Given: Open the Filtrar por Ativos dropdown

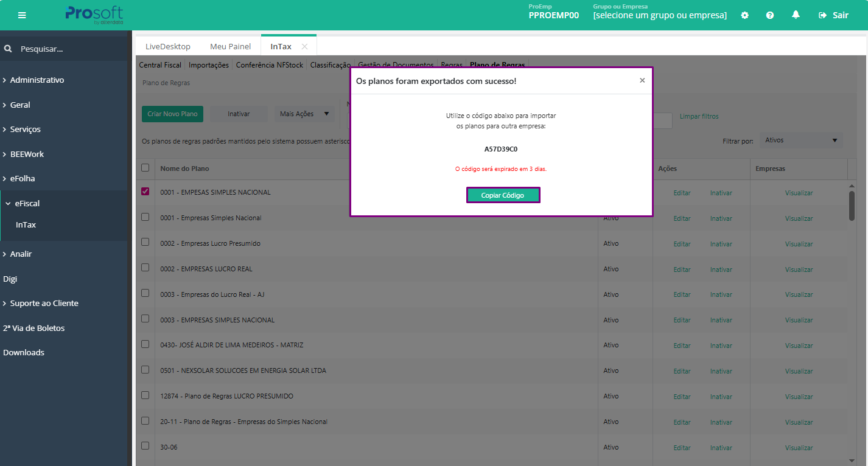Looking at the screenshot, I should coord(800,140).
